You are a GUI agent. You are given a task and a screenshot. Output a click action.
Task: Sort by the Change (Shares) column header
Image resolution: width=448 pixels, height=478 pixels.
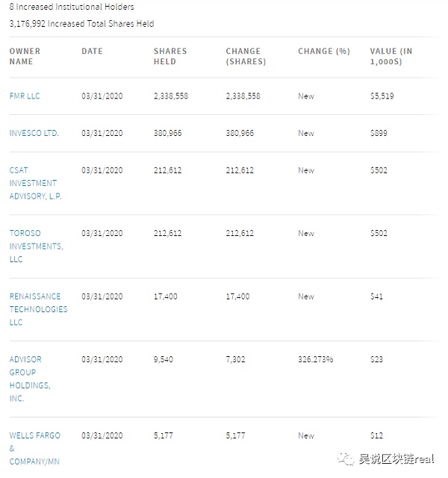246,56
